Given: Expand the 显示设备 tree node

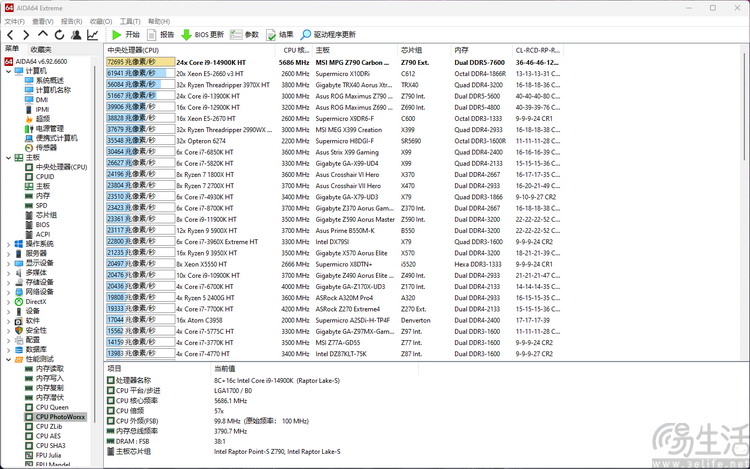Looking at the screenshot, I should (x=8, y=263).
